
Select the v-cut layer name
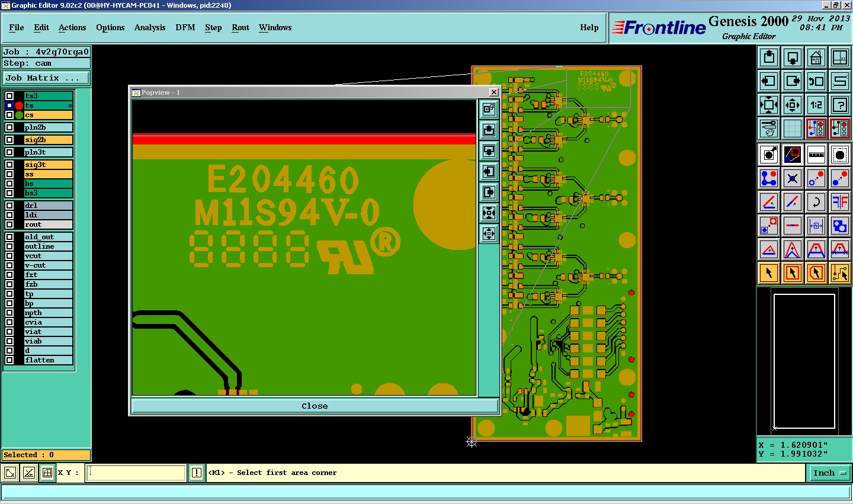tap(48, 265)
